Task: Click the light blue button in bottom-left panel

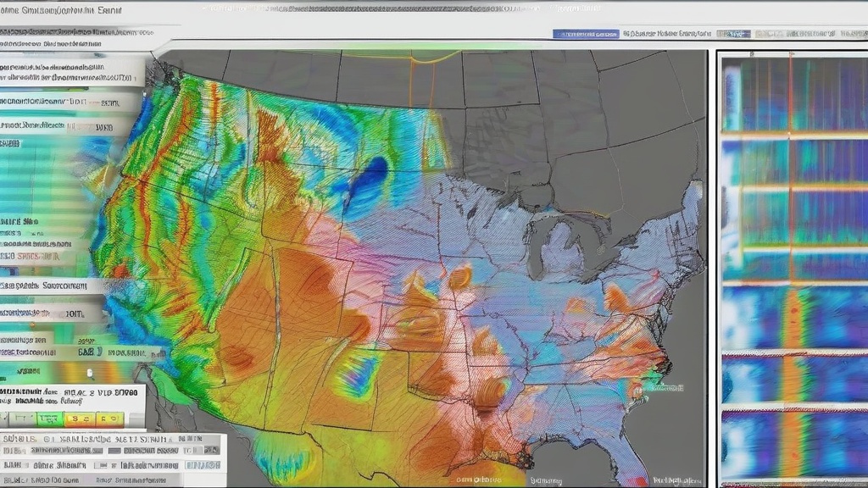Action: click(x=203, y=465)
